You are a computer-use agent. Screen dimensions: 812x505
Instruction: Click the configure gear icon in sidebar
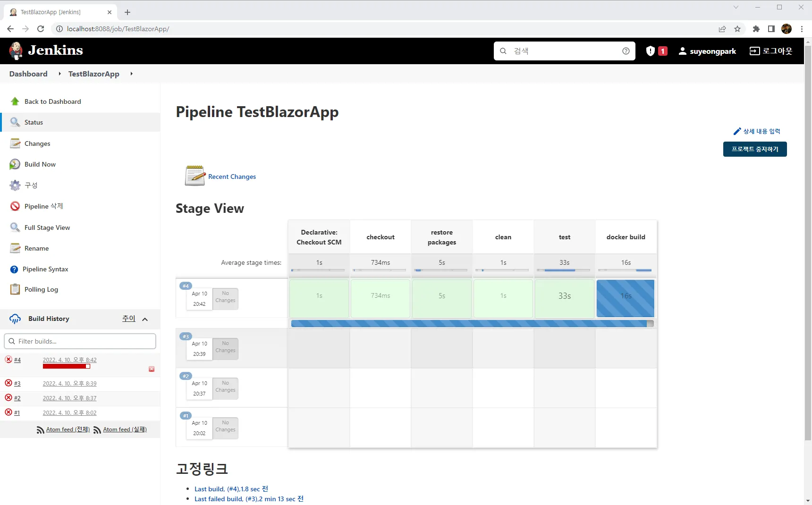(15, 185)
